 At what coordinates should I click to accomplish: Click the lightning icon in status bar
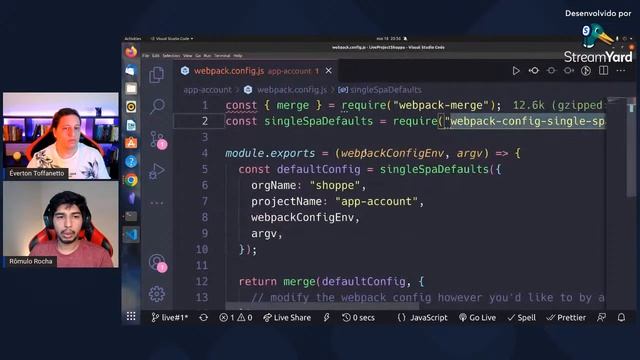point(326,318)
